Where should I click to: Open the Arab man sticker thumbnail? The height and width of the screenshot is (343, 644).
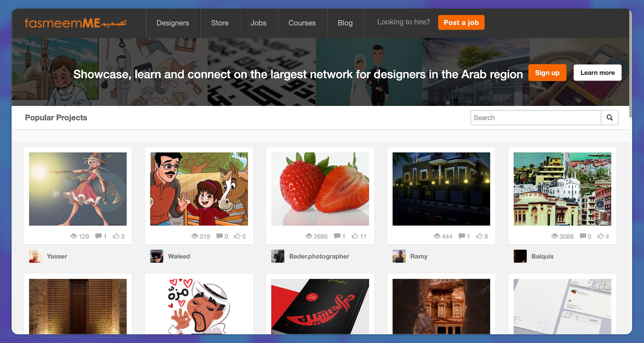click(199, 307)
